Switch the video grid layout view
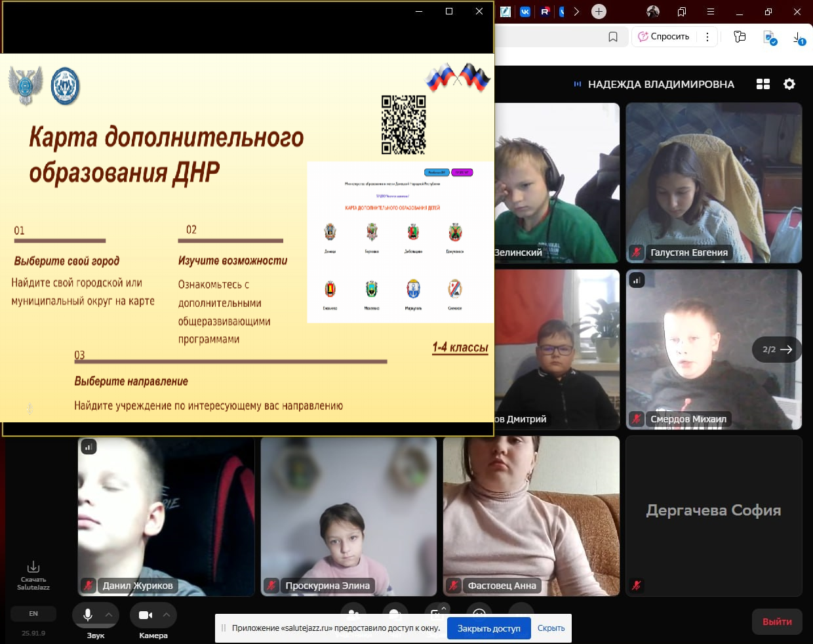Screen dimensions: 813x644 (x=763, y=84)
